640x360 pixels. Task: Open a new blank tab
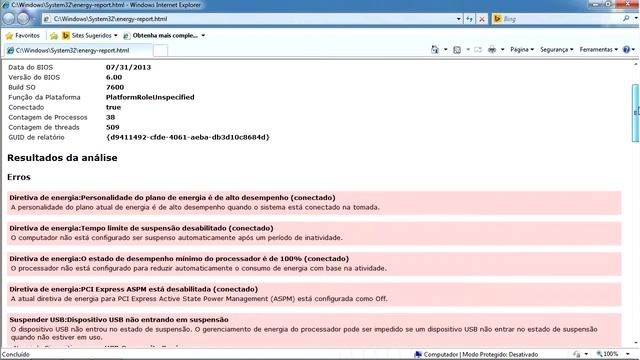click(x=160, y=50)
